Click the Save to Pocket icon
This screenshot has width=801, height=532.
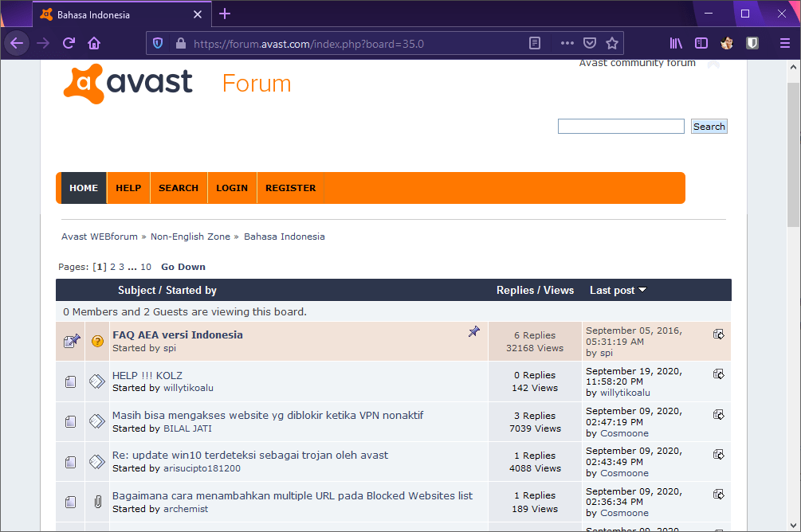click(590, 43)
